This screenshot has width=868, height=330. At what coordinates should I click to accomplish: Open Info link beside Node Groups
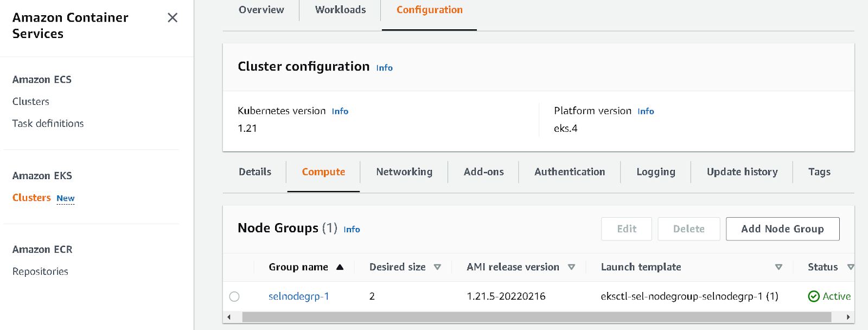(x=352, y=230)
